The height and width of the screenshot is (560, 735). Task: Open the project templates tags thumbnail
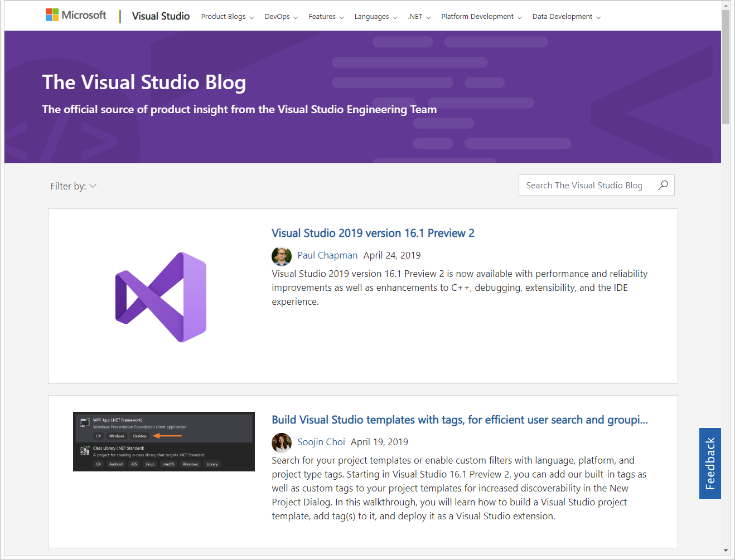[164, 441]
